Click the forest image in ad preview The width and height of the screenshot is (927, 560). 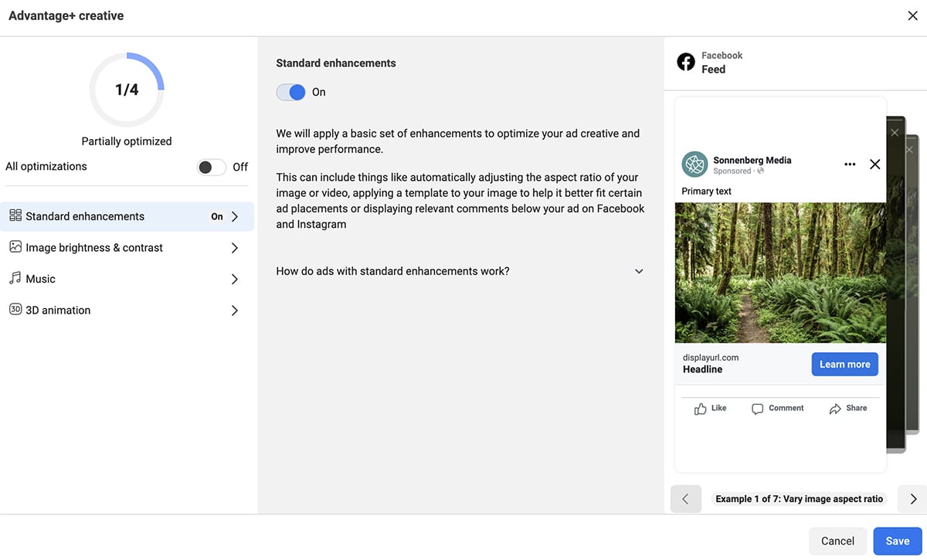tap(780, 273)
